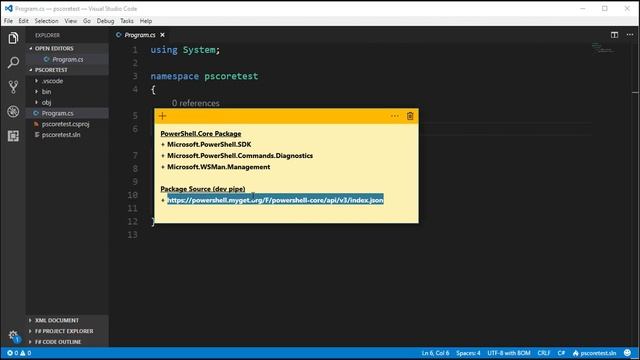
Task: Open the Debug view in activity bar
Action: (x=13, y=111)
